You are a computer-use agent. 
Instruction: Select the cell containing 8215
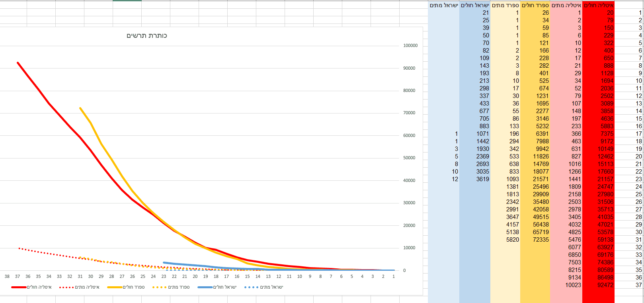tap(566, 270)
